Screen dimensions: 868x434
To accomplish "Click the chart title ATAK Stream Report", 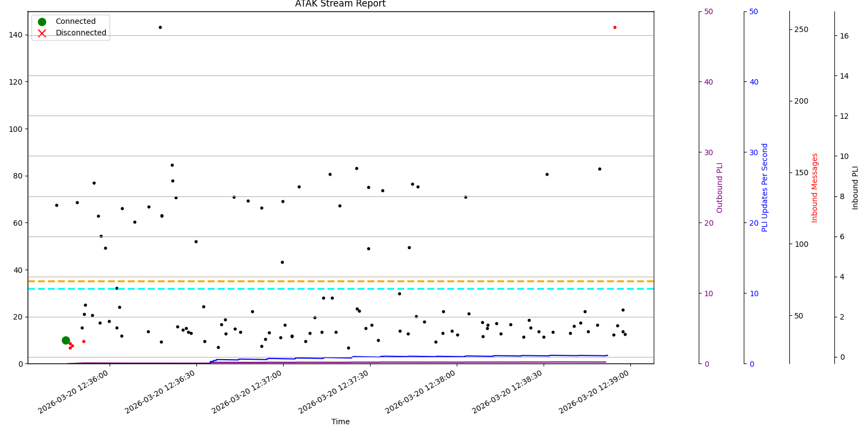I will (340, 4).
